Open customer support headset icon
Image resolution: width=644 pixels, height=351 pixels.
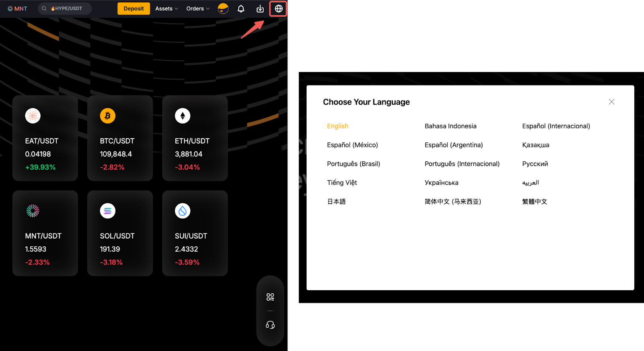pyautogui.click(x=270, y=325)
